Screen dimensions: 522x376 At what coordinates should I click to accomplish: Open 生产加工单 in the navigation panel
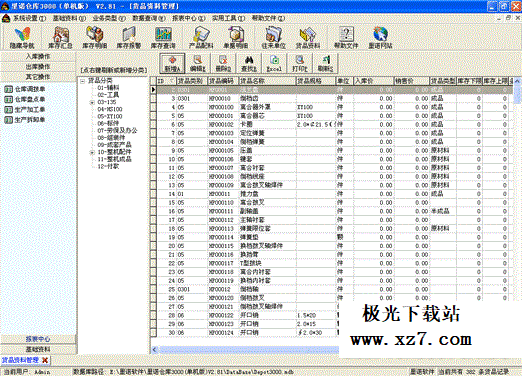[25, 109]
